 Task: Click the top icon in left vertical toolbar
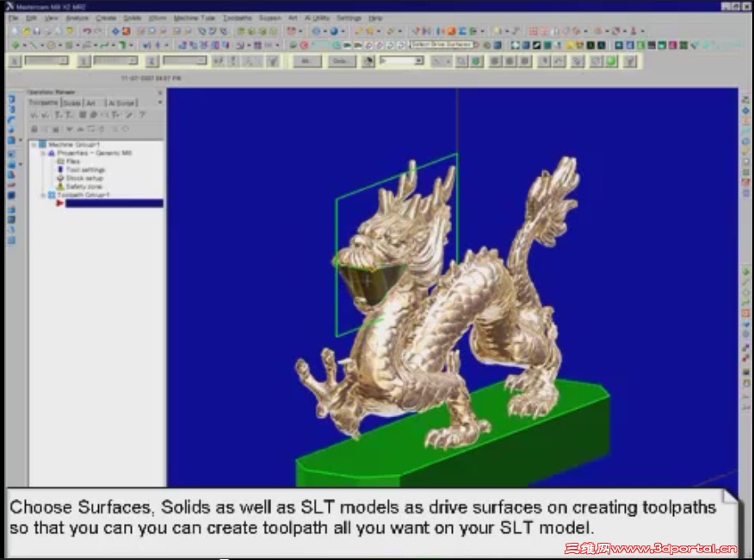click(11, 99)
